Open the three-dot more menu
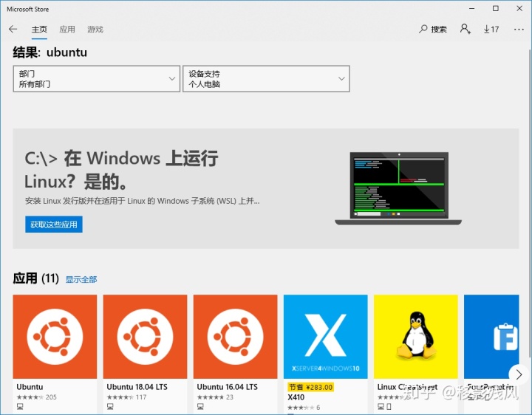This screenshot has height=415, width=532. (x=519, y=30)
